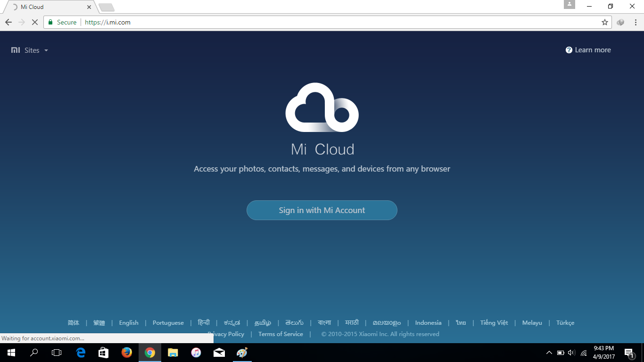Select Kannada language link
The image size is (644, 362).
pyautogui.click(x=232, y=323)
